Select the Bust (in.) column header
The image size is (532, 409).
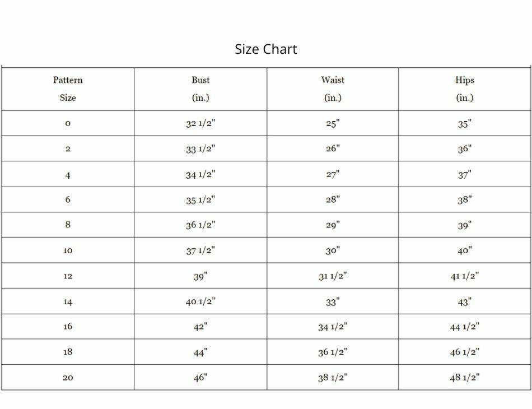200,89
